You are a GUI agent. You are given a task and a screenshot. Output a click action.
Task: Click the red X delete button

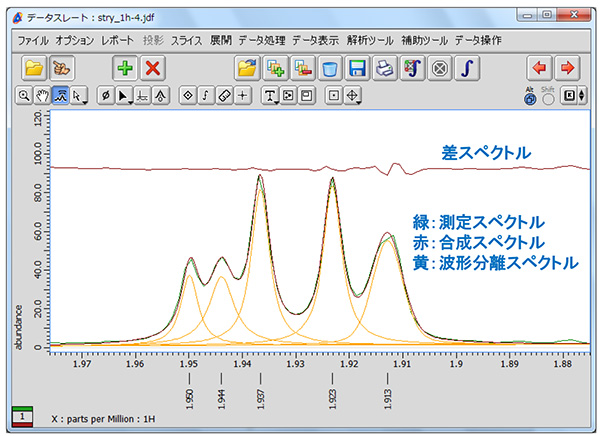click(x=153, y=68)
